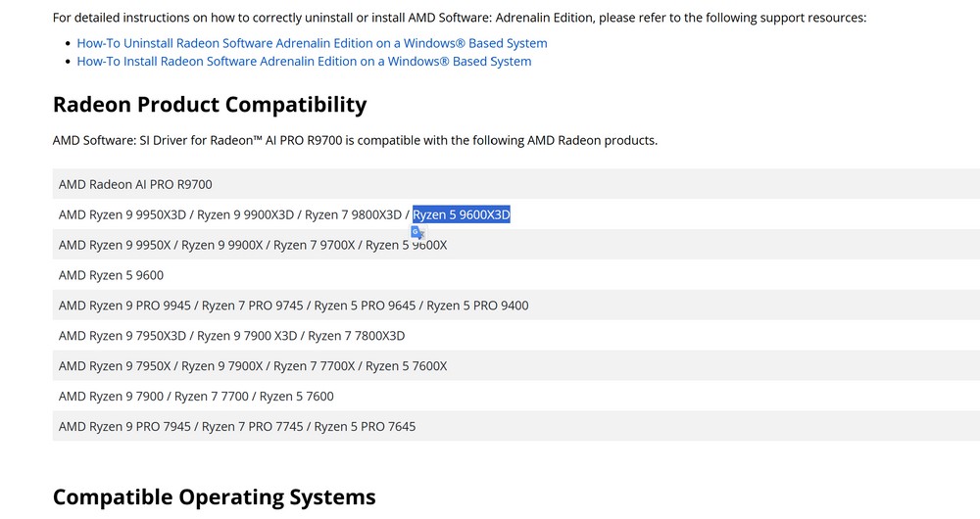The width and height of the screenshot is (980, 519).
Task: Click the AMD Ryzen 9 9950X row
Action: [516, 245]
